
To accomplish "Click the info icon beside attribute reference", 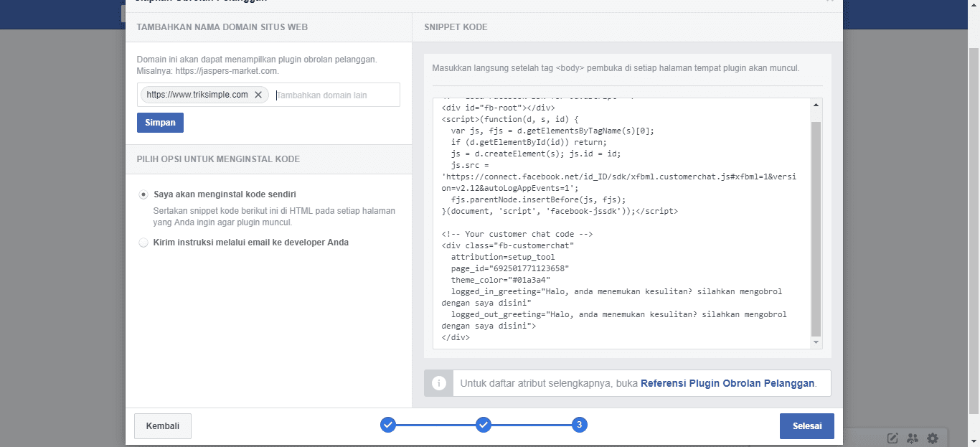I will point(439,383).
